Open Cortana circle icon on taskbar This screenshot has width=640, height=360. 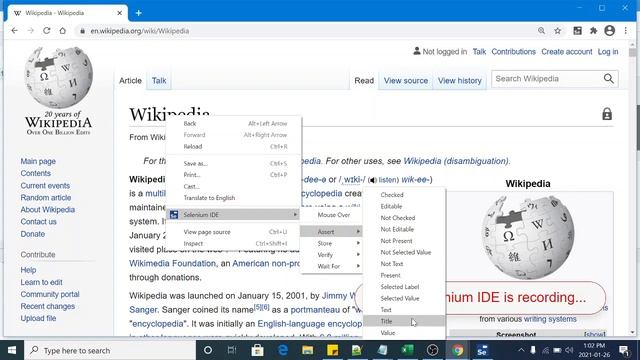tap(208, 350)
